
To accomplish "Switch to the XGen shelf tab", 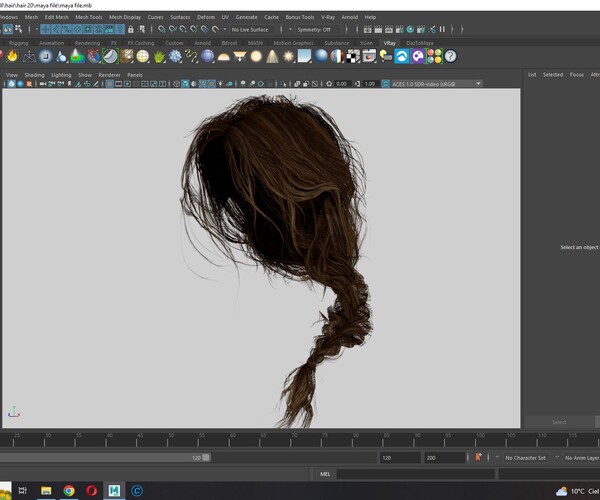I will tap(366, 43).
